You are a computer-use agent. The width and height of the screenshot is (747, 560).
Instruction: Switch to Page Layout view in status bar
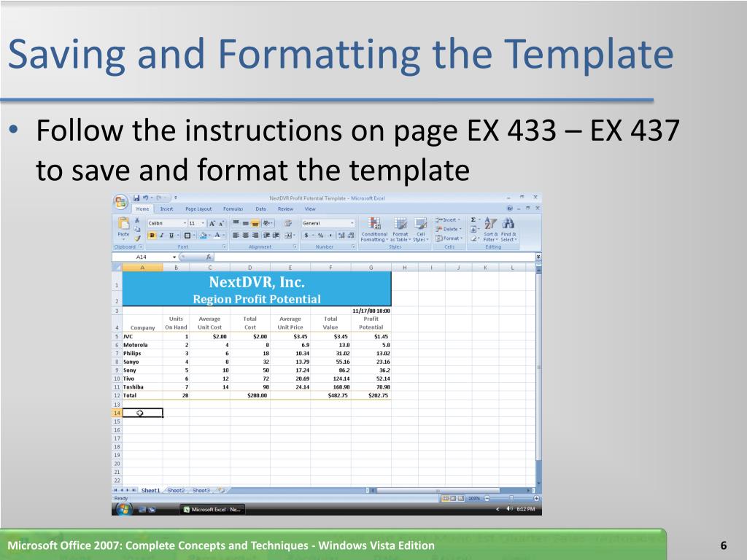[453, 499]
